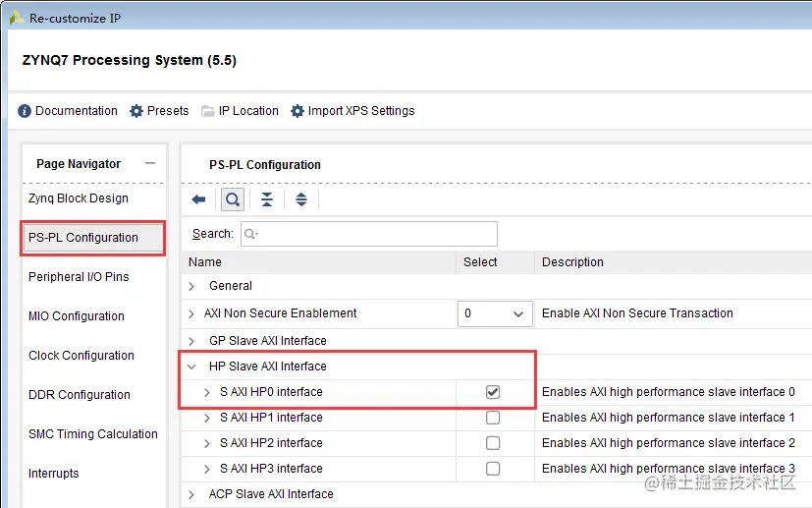Enable the S AXI HP2 interface checkbox
Image resolution: width=812 pixels, height=508 pixels.
point(493,443)
